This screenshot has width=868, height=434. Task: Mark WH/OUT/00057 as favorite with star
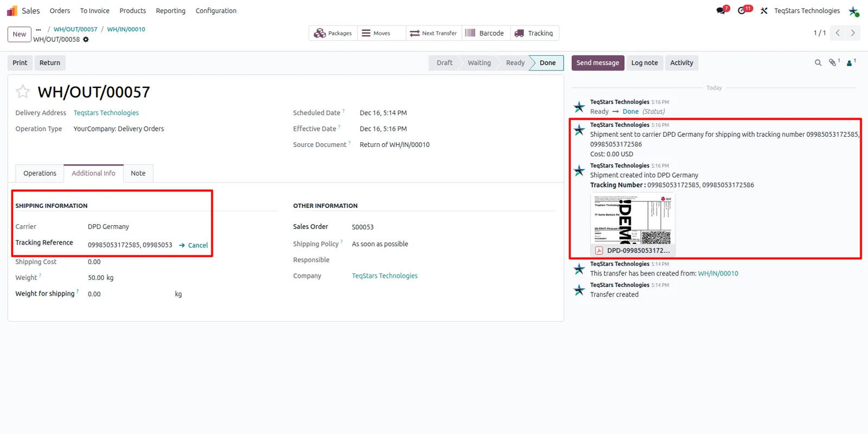23,92
